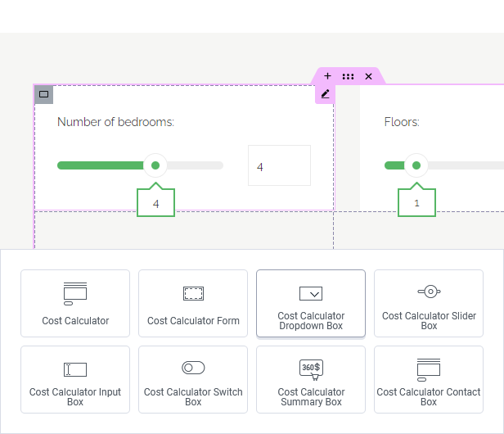Click the pencil edit column icon

click(325, 94)
